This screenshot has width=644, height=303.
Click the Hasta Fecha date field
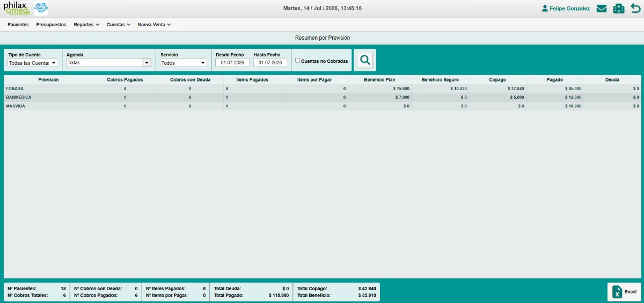pos(270,63)
